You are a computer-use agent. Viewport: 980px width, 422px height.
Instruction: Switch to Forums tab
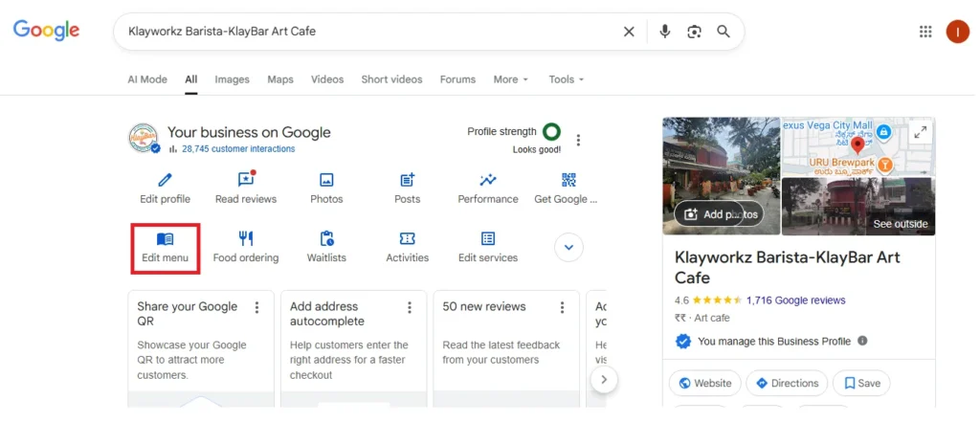(x=457, y=79)
